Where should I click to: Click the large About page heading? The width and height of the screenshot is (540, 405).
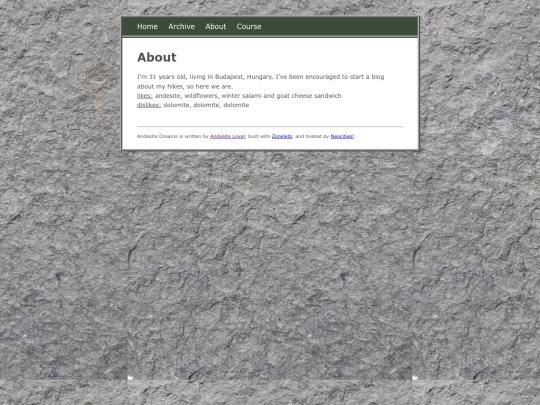157,57
